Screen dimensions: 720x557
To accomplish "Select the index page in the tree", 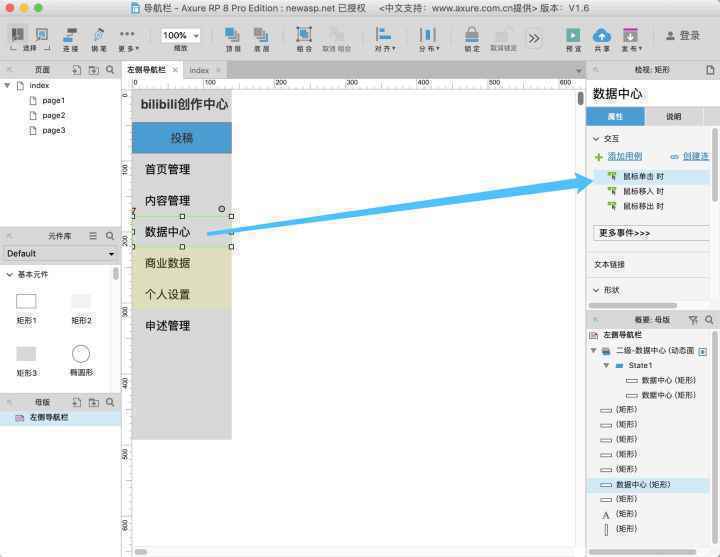I will click(x=39, y=85).
